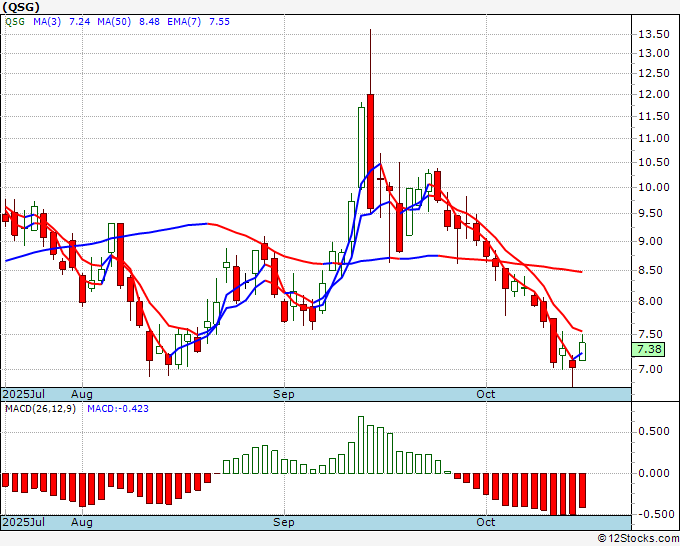
Task: Click the 8.50 price axis label
Action: point(651,270)
